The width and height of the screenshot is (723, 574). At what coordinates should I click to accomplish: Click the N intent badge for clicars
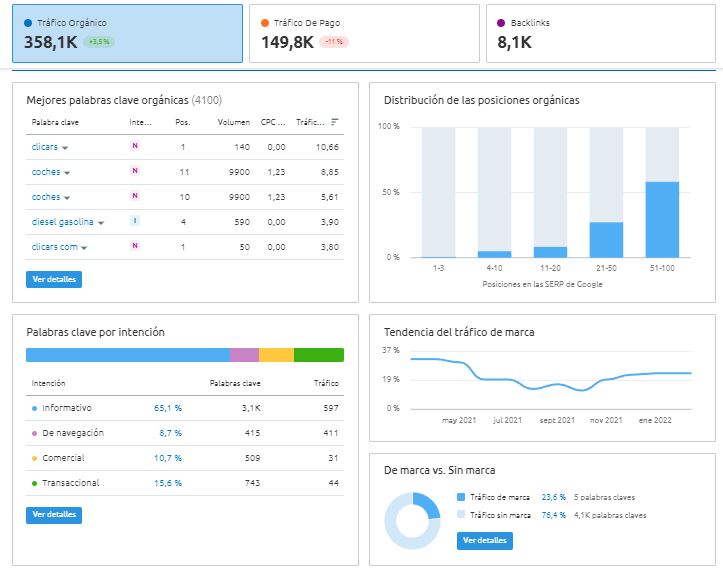tap(135, 146)
